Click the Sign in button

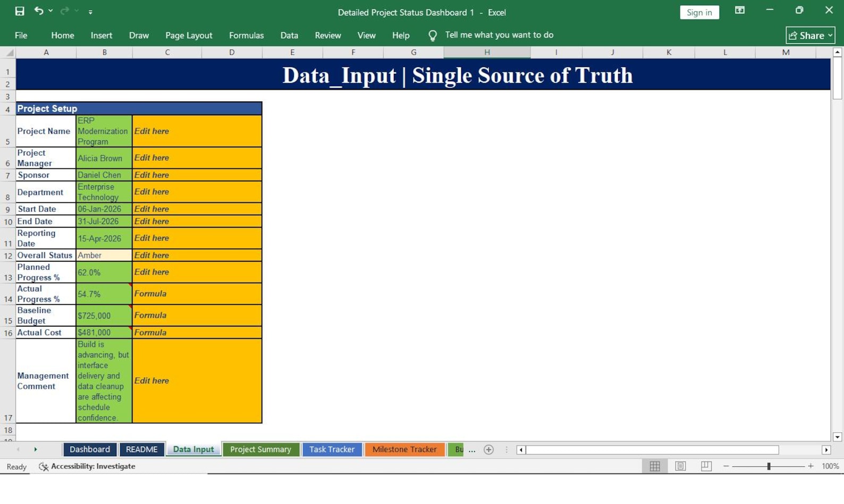point(699,12)
